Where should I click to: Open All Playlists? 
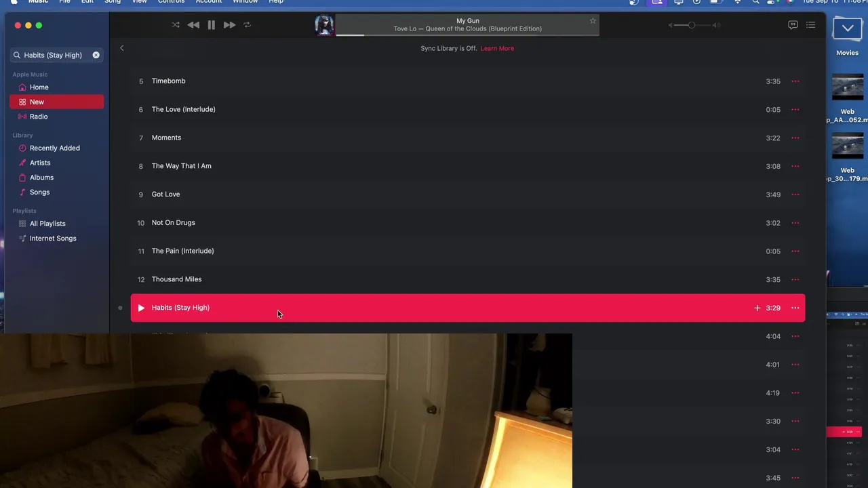click(57, 224)
